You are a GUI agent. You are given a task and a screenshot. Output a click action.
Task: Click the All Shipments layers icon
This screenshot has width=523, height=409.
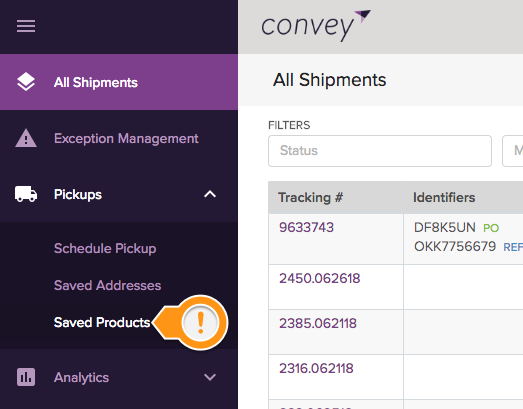click(x=26, y=82)
